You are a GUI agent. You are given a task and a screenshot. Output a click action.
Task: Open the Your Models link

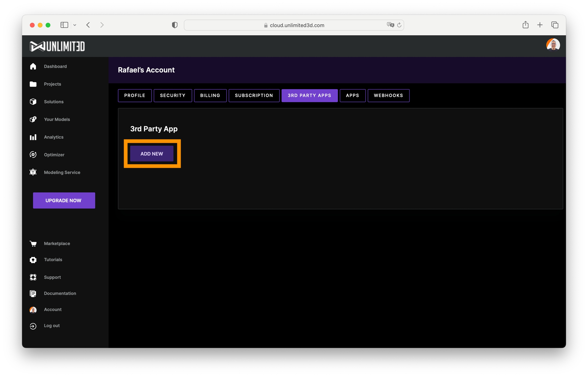coord(57,119)
